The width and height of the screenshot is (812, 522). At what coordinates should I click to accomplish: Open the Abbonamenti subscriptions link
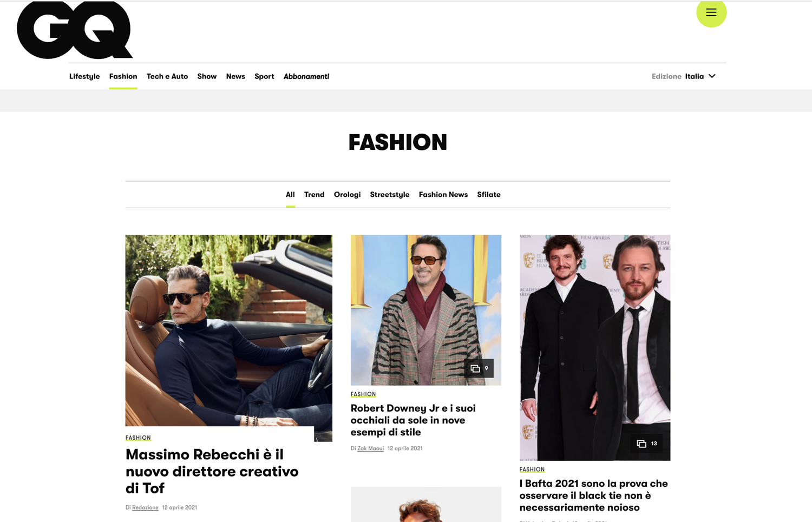[306, 76]
